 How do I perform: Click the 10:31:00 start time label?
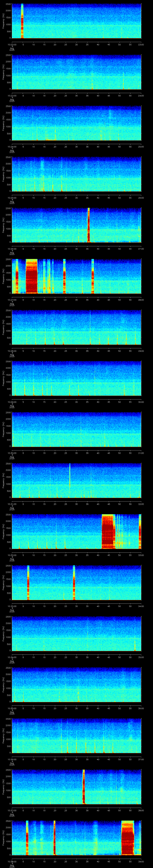pos(12,504)
